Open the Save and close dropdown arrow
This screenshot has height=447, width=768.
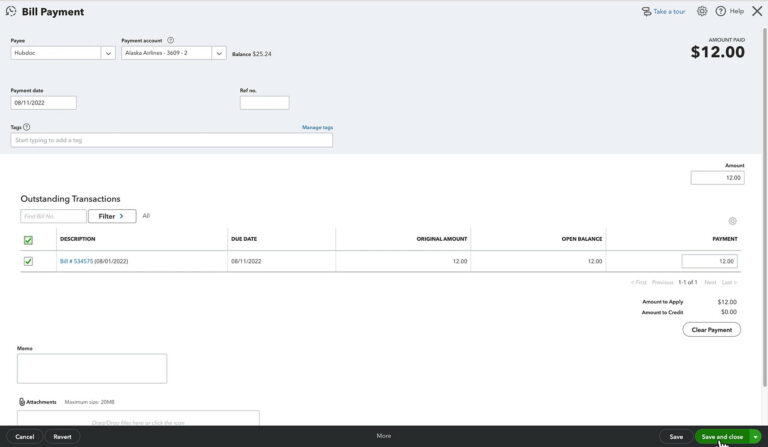755,437
